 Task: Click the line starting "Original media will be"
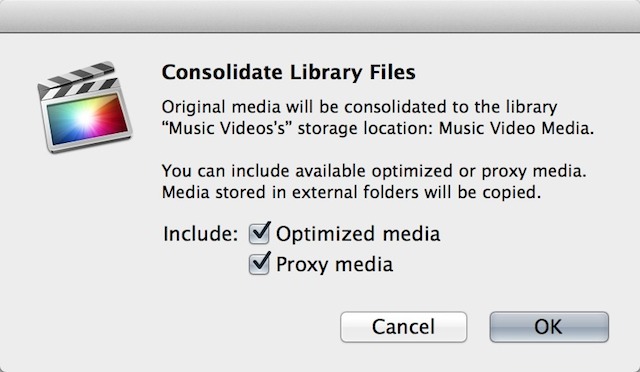coord(360,107)
